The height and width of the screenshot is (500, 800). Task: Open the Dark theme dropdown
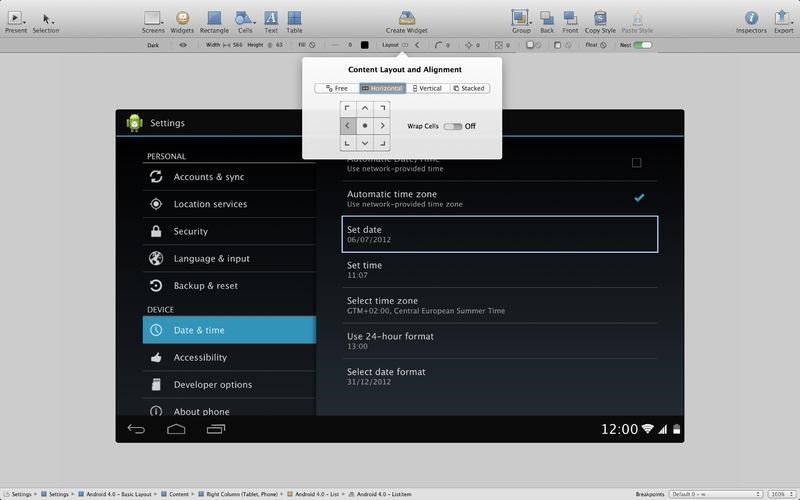[x=153, y=45]
